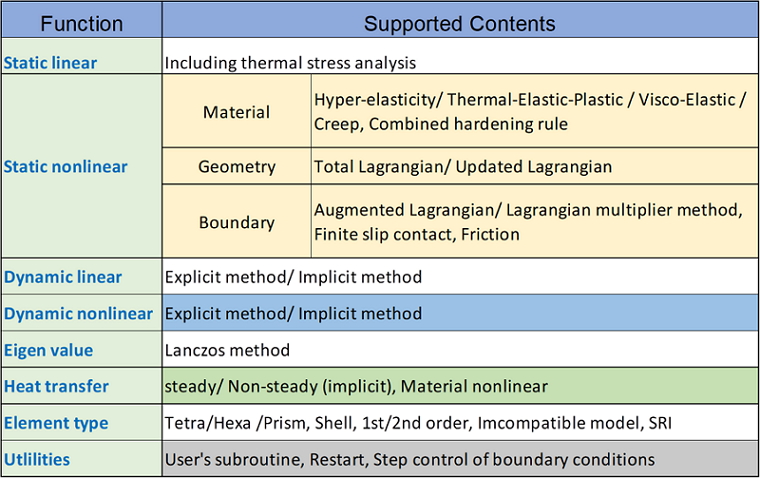Select the Augmented Lagrangian contact cell
This screenshot has height=478, width=760.
click(535, 222)
